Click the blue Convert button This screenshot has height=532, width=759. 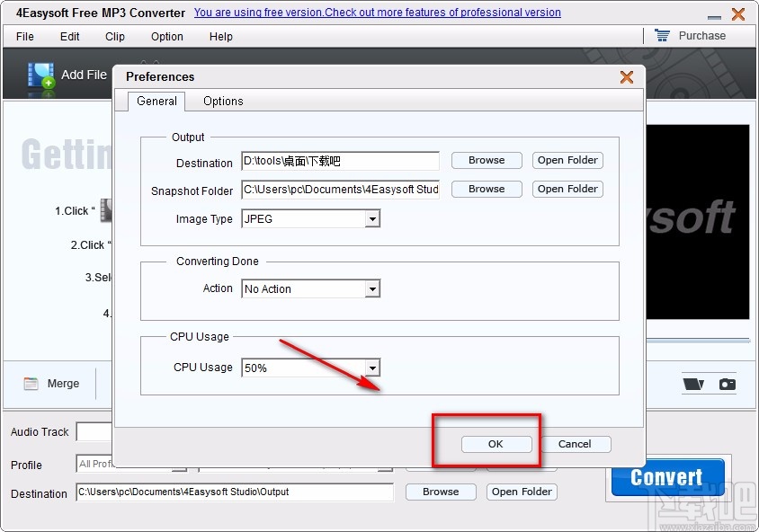tap(667, 477)
